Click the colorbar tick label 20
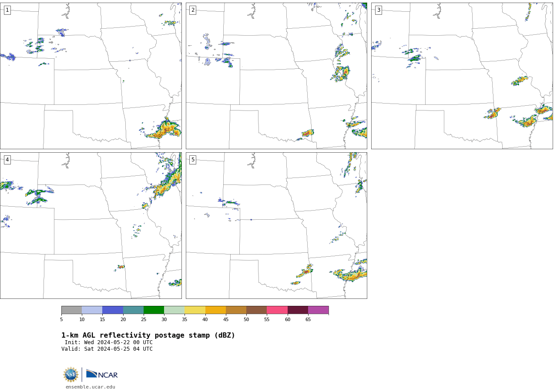This screenshot has height=392, width=557. click(123, 320)
